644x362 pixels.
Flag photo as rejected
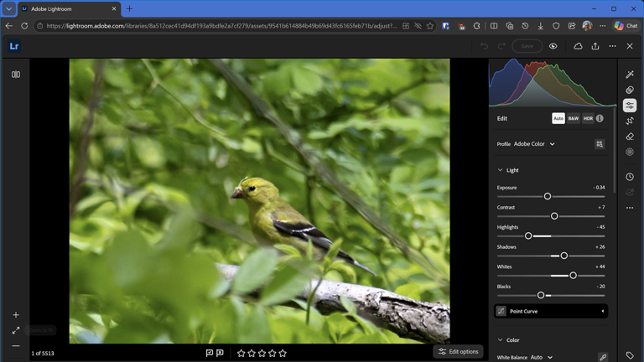point(221,353)
